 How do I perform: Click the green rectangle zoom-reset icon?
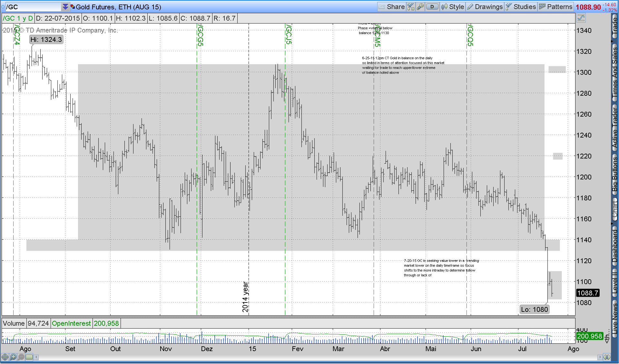29,357
